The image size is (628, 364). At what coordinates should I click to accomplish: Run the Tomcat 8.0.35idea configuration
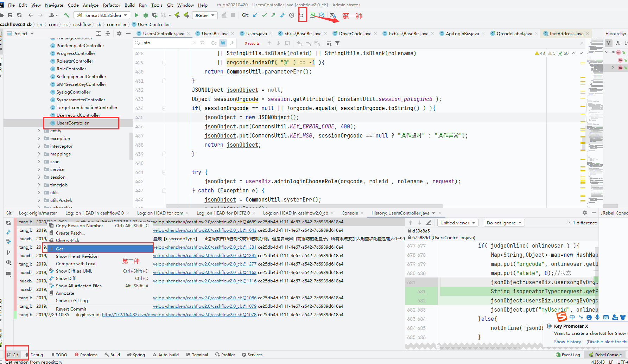[x=137, y=15]
